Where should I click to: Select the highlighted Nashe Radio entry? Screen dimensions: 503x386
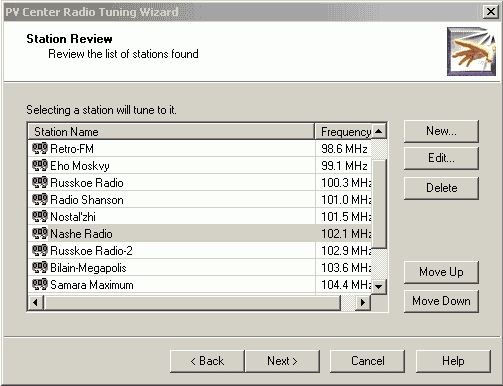point(200,233)
